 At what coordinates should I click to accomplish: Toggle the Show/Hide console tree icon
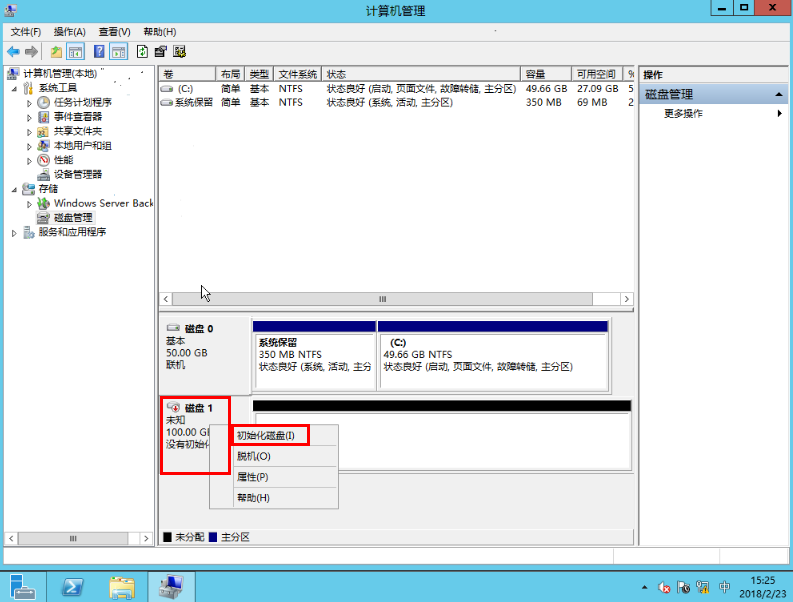click(76, 52)
